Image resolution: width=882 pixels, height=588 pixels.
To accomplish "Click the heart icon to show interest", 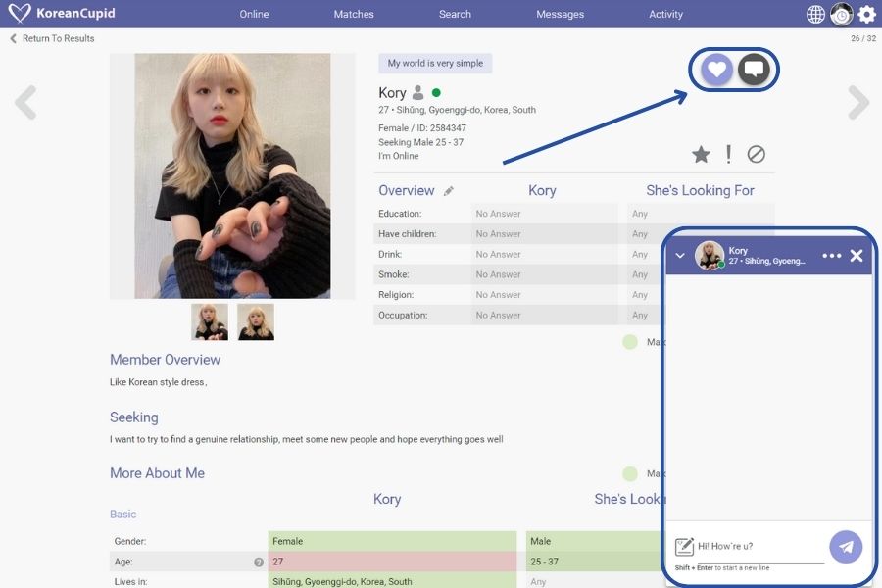I will [717, 70].
